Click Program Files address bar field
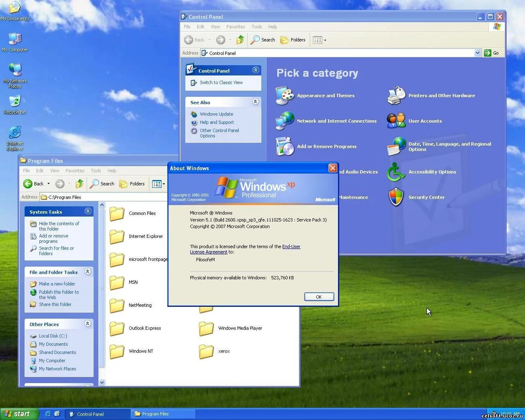The image size is (525, 420). coord(103,197)
